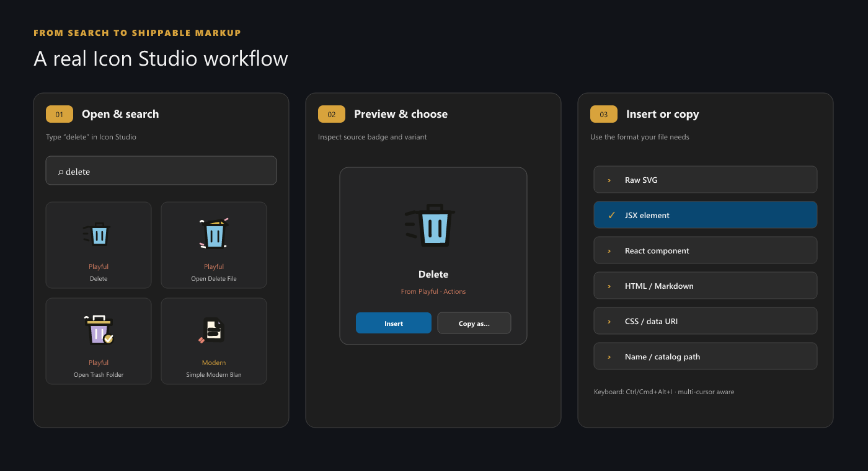
Task: Expand the Name / catalog path chevron
Action: click(609, 357)
